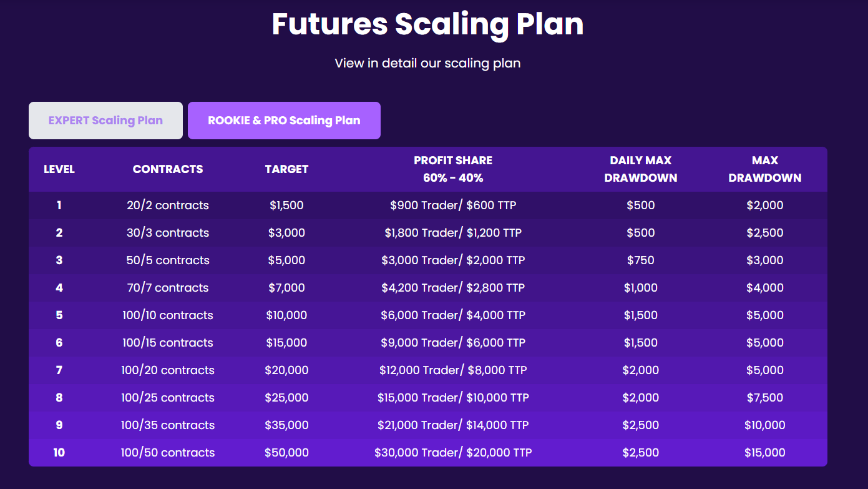Click the $10,000 target value
Screen dimensions: 868x489
(286, 315)
